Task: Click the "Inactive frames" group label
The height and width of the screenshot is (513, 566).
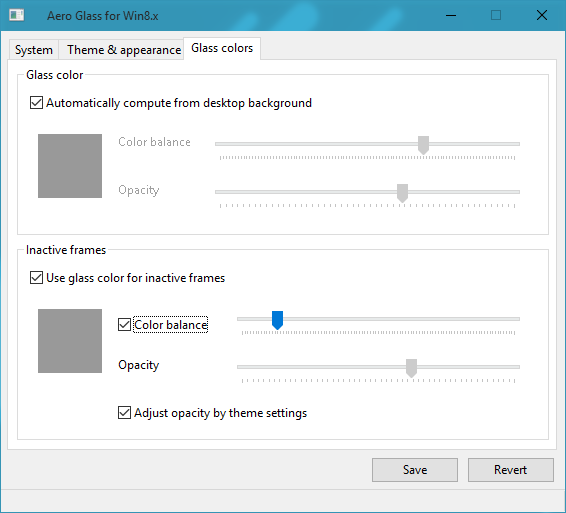Action: pyautogui.click(x=66, y=250)
